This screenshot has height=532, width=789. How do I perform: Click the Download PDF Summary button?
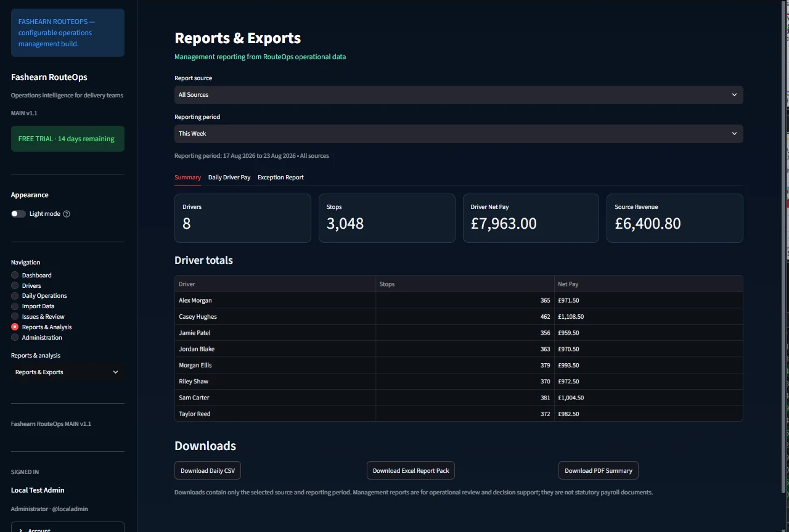click(599, 470)
